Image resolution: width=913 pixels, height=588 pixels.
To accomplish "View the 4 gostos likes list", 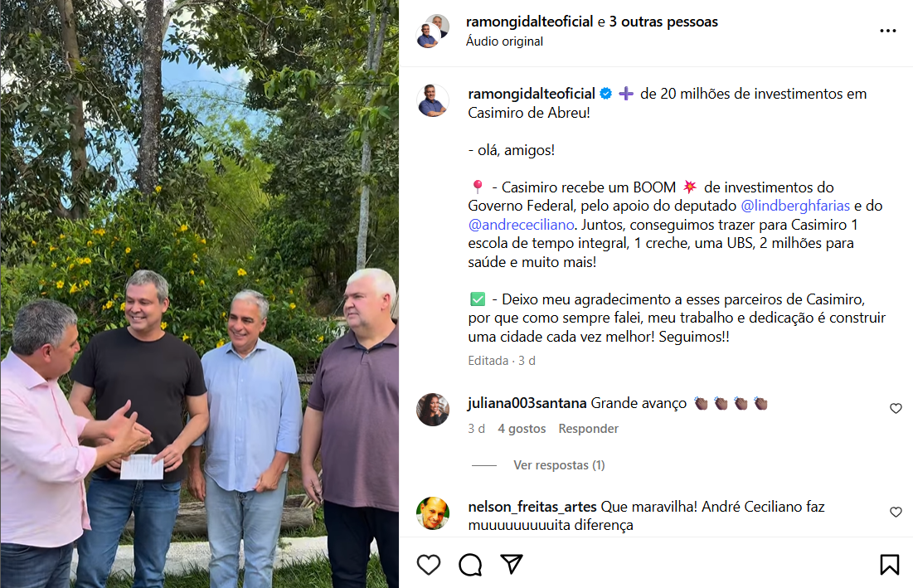I will pyautogui.click(x=522, y=429).
